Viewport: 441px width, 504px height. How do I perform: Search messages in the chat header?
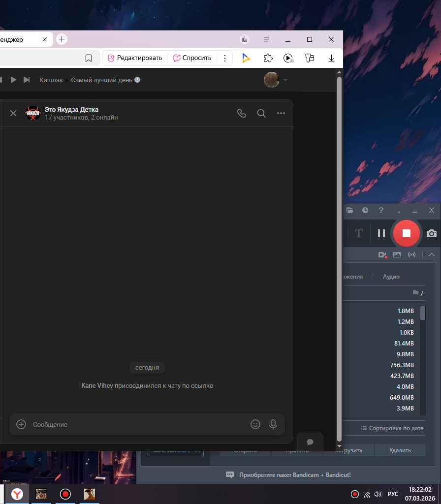click(261, 113)
